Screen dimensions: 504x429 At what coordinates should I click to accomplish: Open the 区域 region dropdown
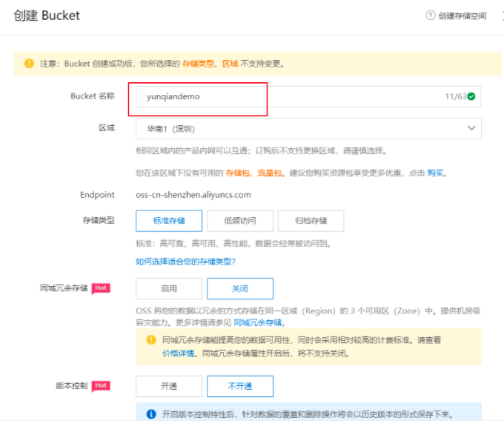pyautogui.click(x=308, y=128)
